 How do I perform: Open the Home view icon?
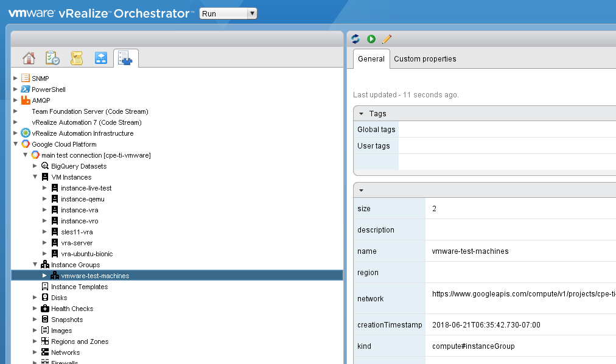tap(29, 57)
